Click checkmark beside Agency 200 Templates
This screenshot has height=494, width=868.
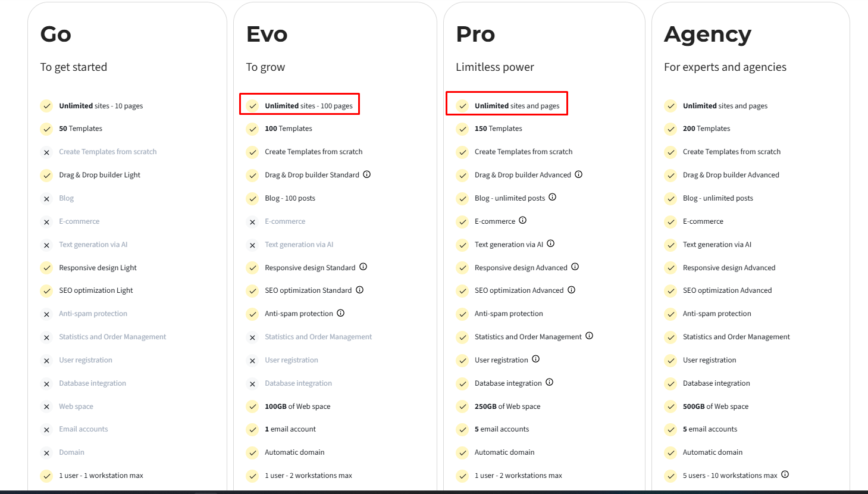(670, 129)
